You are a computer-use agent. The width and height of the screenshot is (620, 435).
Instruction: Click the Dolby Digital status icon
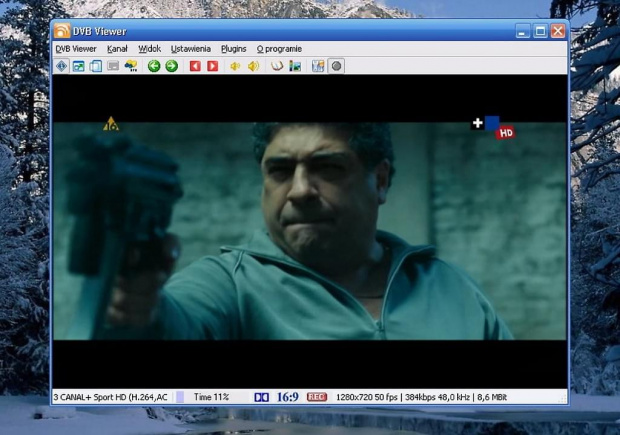click(261, 397)
